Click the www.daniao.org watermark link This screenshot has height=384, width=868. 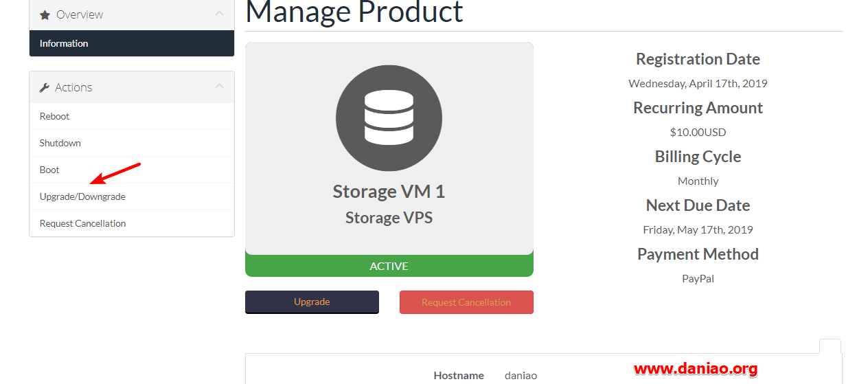tap(696, 369)
